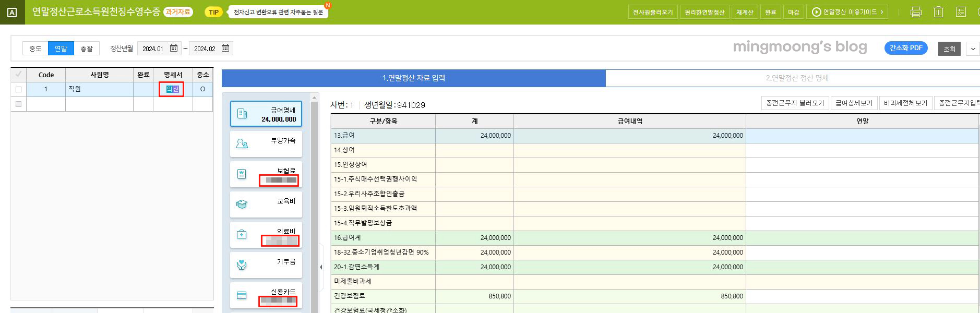This screenshot has width=980, height=313.
Task: Click the 마감 closing button
Action: tap(794, 12)
